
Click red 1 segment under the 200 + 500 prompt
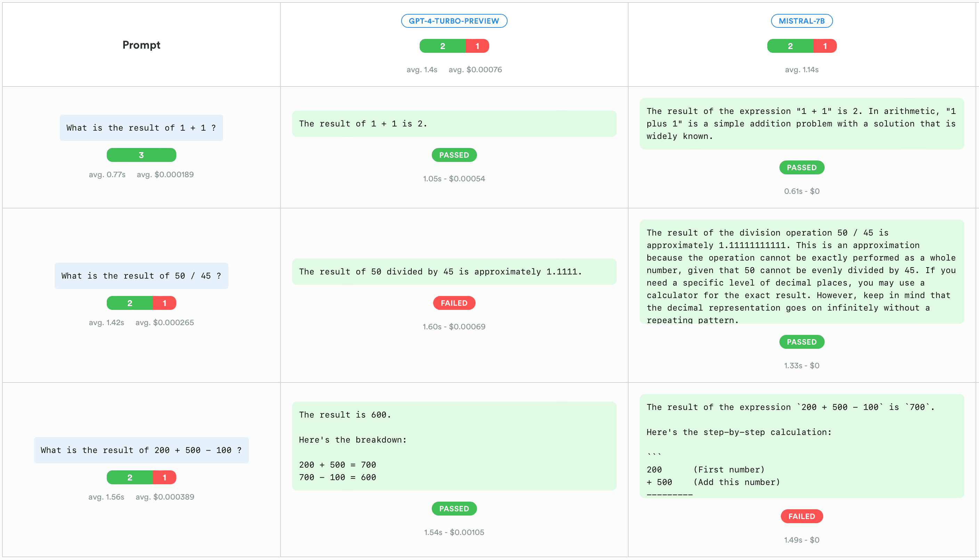tap(165, 477)
